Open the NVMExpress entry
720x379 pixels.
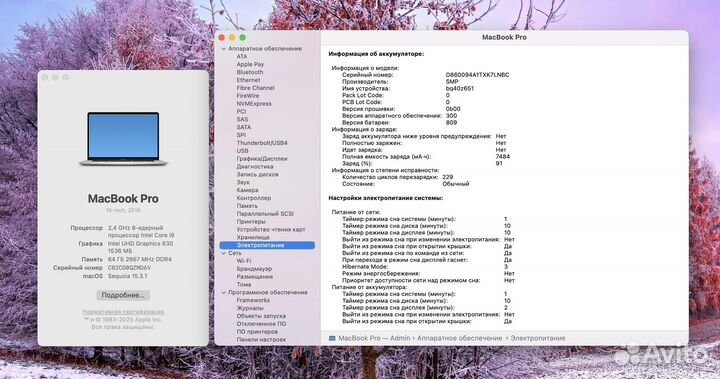coord(254,103)
